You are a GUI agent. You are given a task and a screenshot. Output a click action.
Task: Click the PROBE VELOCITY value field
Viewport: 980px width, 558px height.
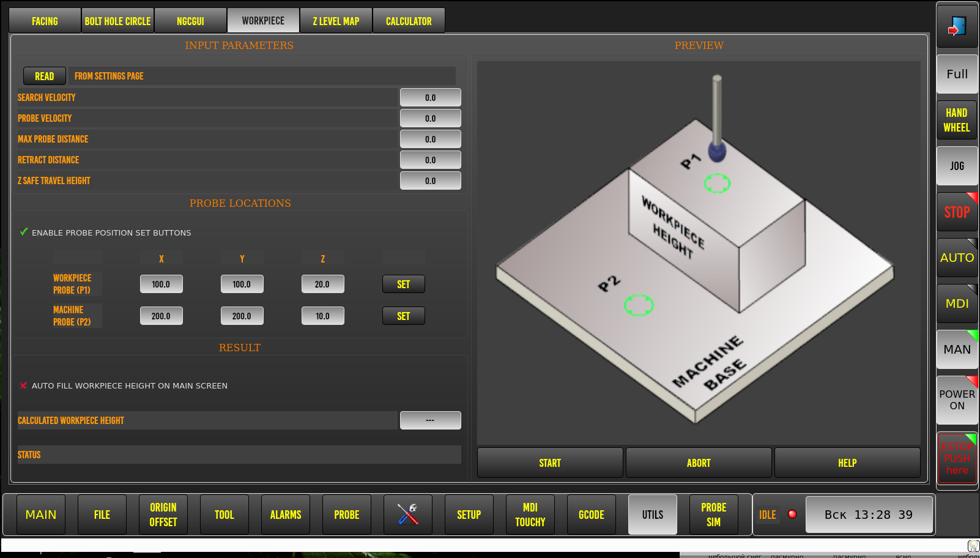pyautogui.click(x=431, y=118)
